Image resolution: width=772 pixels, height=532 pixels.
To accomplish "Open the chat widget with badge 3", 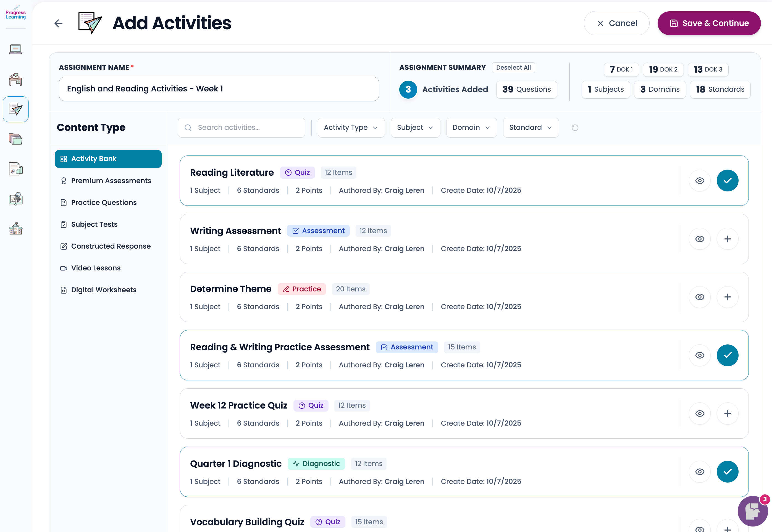I will coord(752,511).
